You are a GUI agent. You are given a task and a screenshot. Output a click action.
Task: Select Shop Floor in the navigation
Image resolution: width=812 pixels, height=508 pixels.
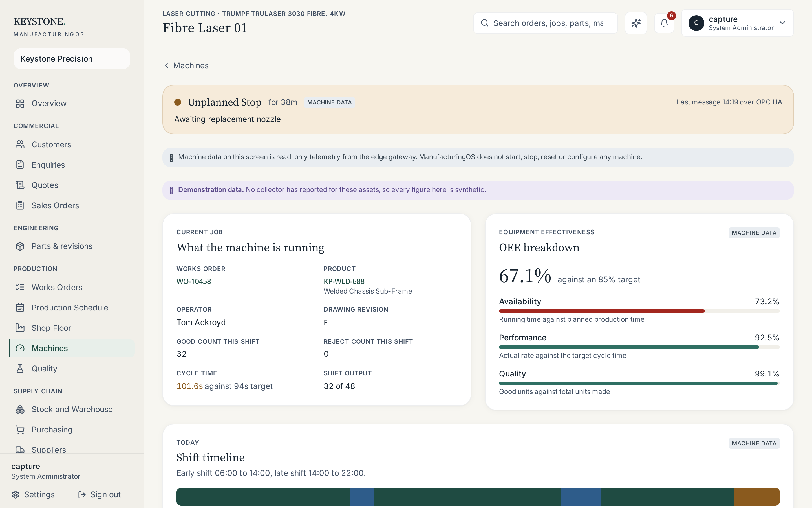pyautogui.click(x=72, y=328)
